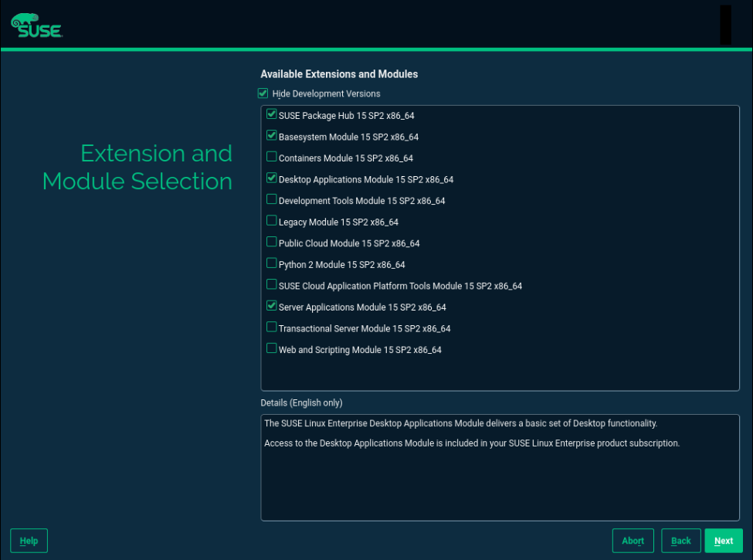Viewport: 753px width, 560px height.
Task: Open the Help dialog
Action: pos(29,541)
